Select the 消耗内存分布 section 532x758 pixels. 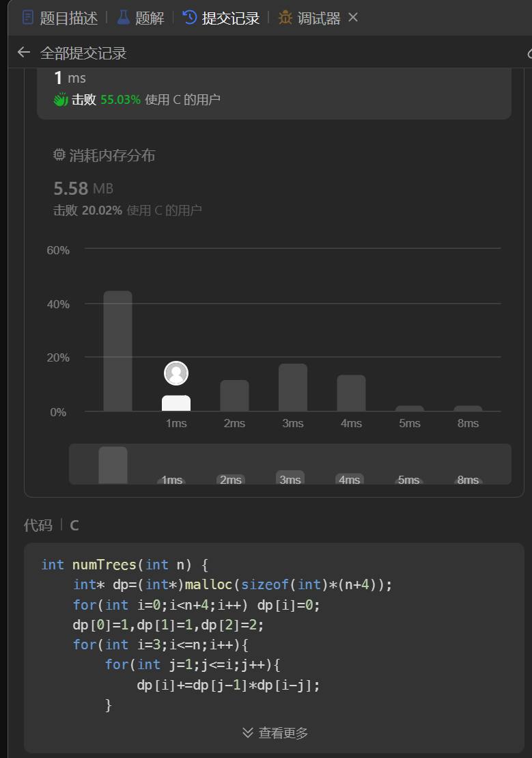[x=111, y=156]
